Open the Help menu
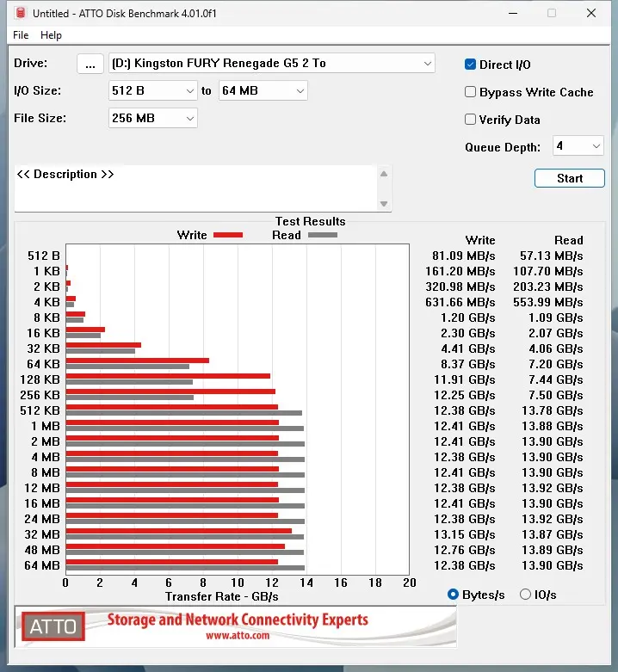Viewport: 618px width, 672px height. (51, 35)
